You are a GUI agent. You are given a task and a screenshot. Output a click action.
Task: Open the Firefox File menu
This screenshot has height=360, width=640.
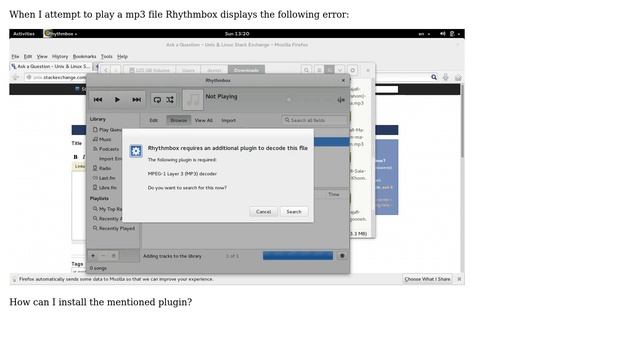15,57
